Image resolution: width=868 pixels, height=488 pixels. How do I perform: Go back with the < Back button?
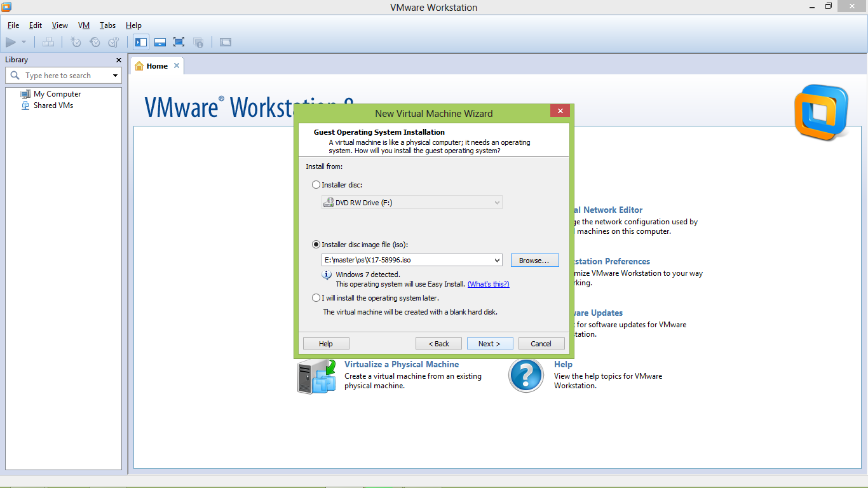pyautogui.click(x=438, y=344)
